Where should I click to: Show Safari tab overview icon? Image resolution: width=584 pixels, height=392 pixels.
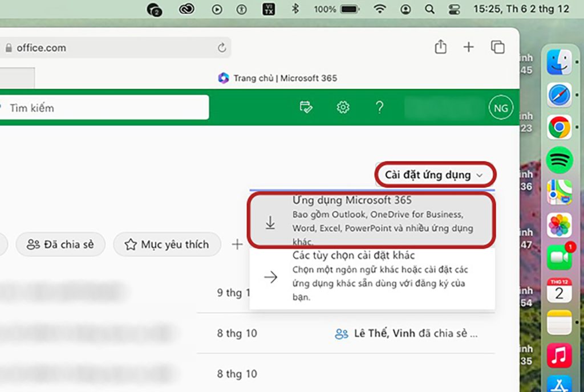[498, 47]
